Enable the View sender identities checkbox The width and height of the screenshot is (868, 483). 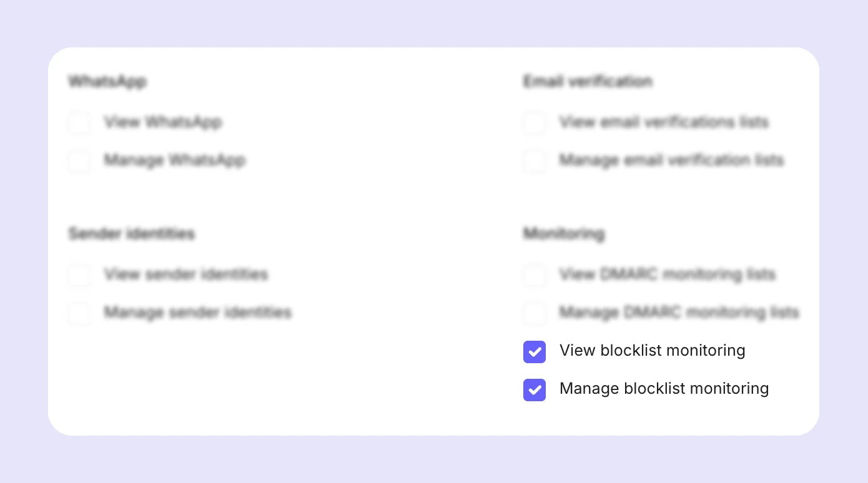point(79,275)
